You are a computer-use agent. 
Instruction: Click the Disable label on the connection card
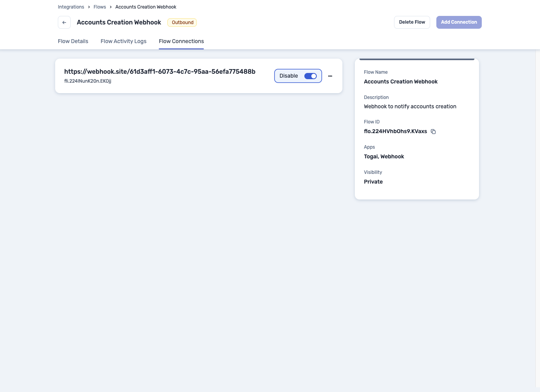(x=288, y=76)
